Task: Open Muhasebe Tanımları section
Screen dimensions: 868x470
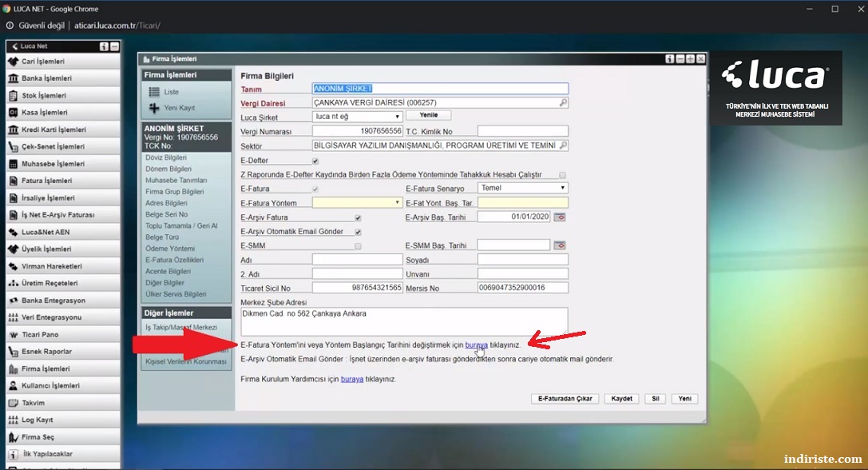Action: (176, 180)
